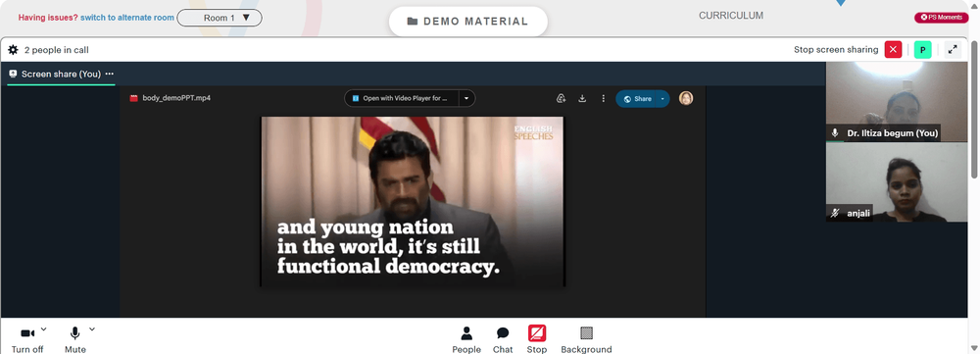The height and width of the screenshot is (354, 980).
Task: Click the blue Share button
Action: (643, 99)
